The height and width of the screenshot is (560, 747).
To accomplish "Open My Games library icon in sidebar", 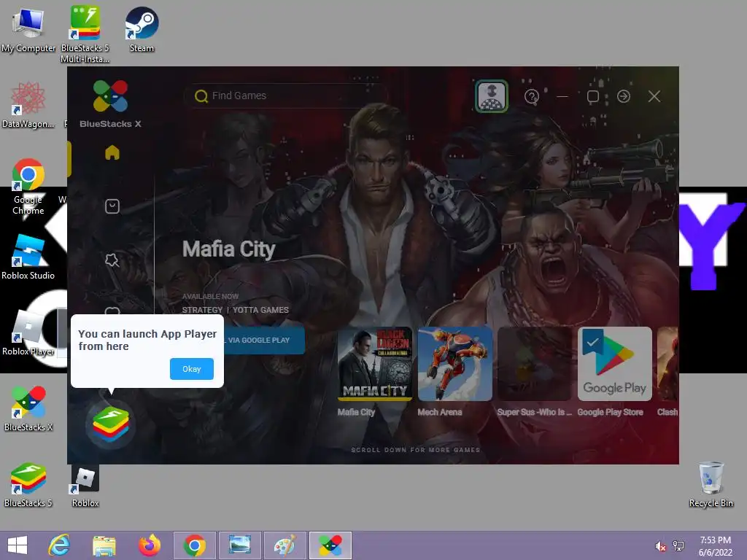I will tap(112, 206).
